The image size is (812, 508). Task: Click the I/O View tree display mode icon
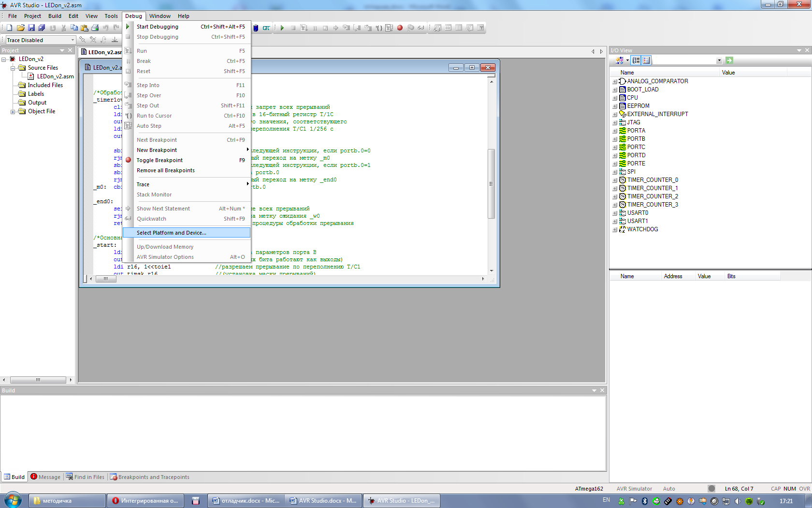(636, 60)
